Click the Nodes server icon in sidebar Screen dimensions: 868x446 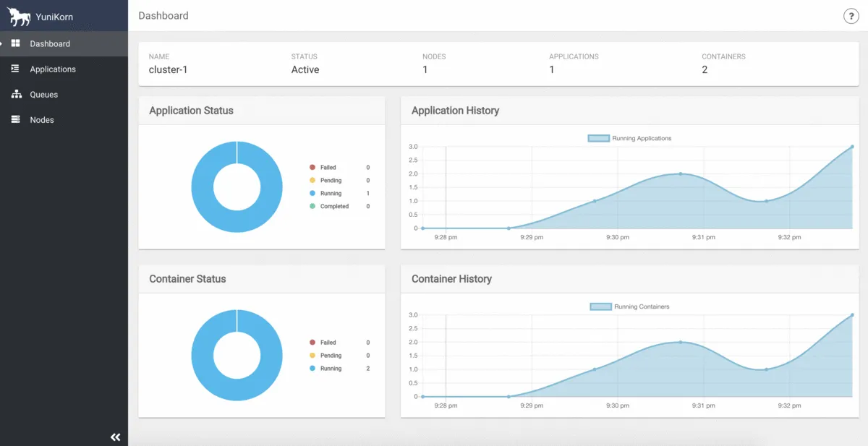point(15,119)
